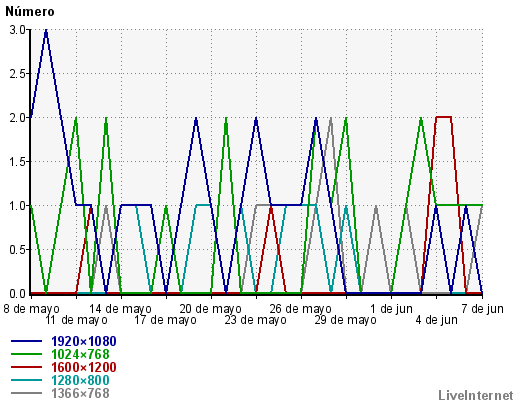Click the red 1600×1200 legend line swatch
The height and width of the screenshot is (405, 520).
tap(26, 367)
